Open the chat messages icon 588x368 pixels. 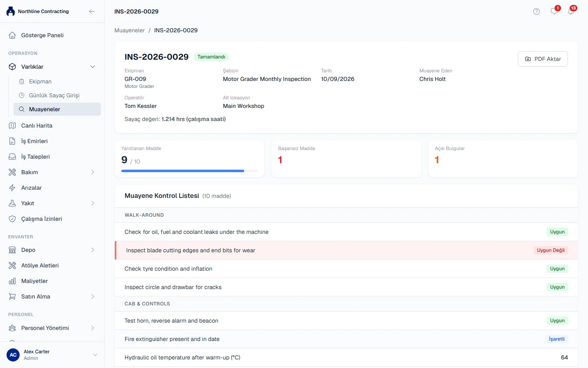(x=554, y=11)
